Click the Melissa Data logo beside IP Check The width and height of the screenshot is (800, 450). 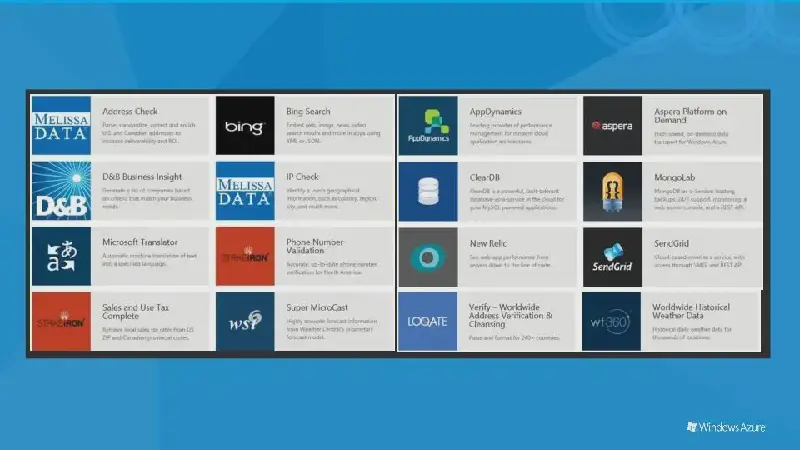(245, 191)
